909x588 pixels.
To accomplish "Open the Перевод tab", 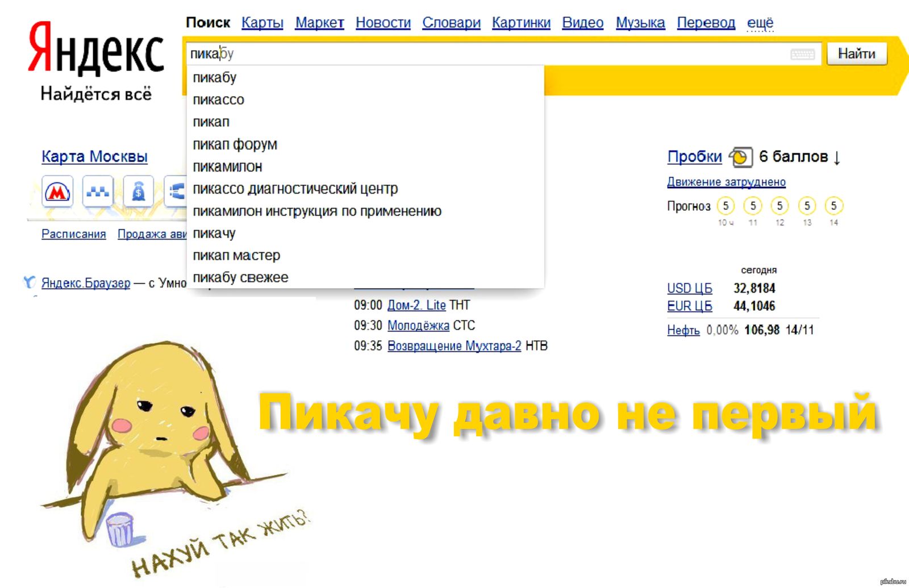I will pyautogui.click(x=706, y=23).
